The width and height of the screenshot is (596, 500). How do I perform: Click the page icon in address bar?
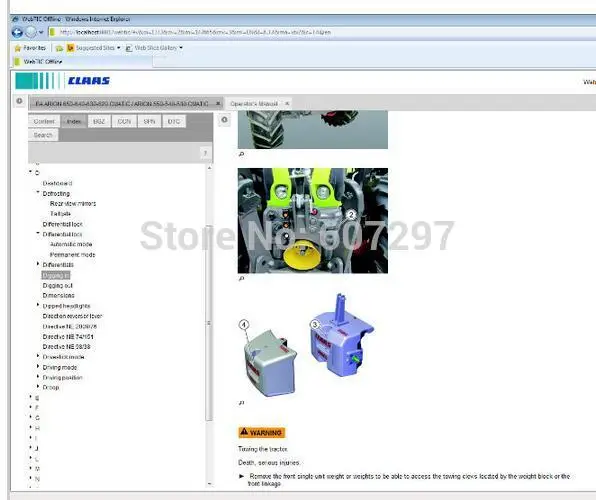coord(53,33)
